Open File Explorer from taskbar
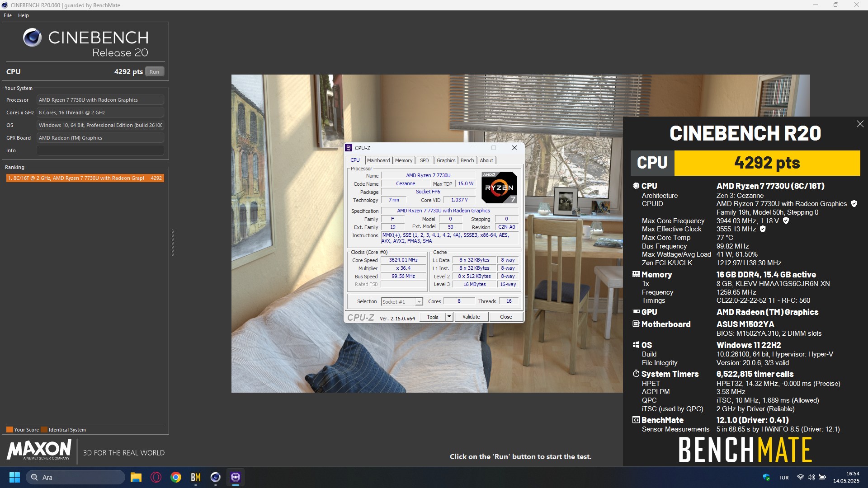Screen dimensions: 868x488 pos(136,477)
